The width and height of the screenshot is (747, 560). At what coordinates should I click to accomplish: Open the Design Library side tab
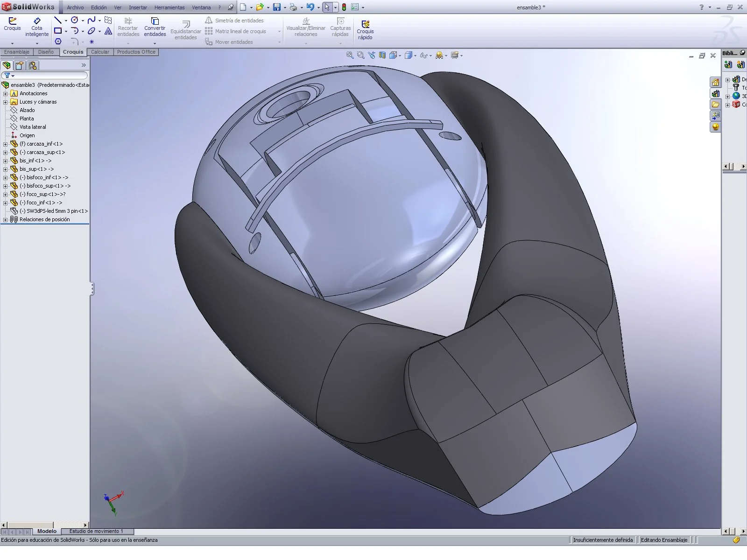[715, 93]
